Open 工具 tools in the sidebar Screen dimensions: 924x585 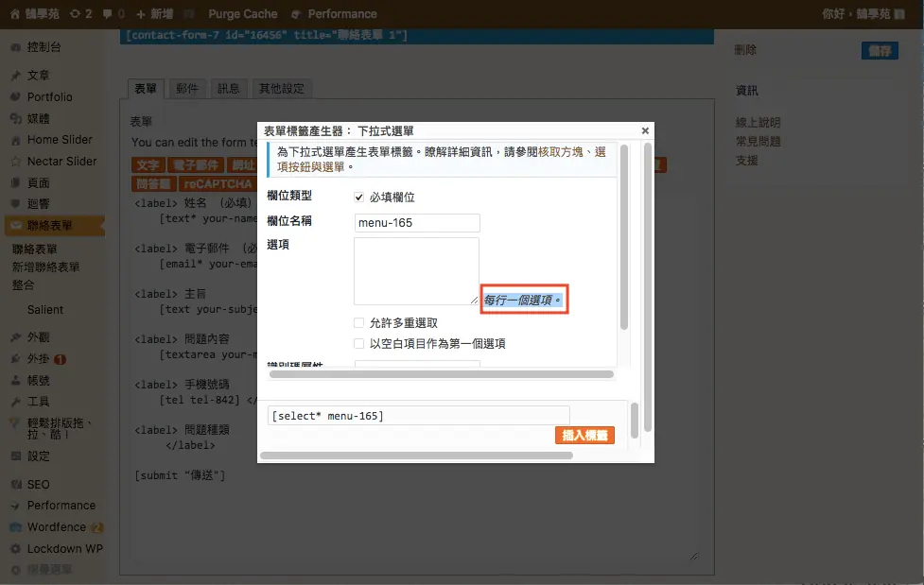pyautogui.click(x=39, y=402)
